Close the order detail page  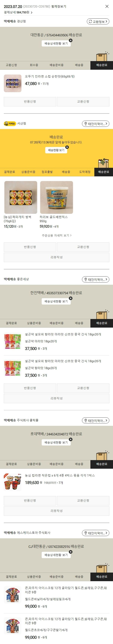click(x=107, y=6)
